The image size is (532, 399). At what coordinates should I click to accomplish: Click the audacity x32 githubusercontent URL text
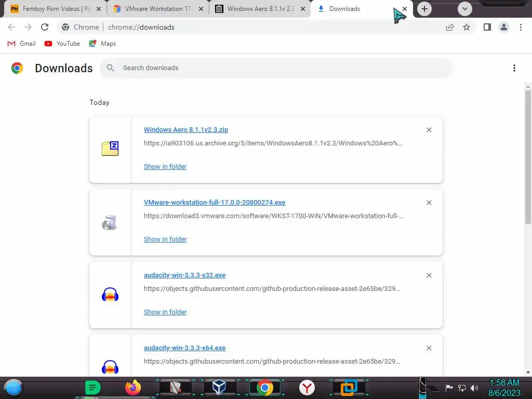pyautogui.click(x=272, y=289)
